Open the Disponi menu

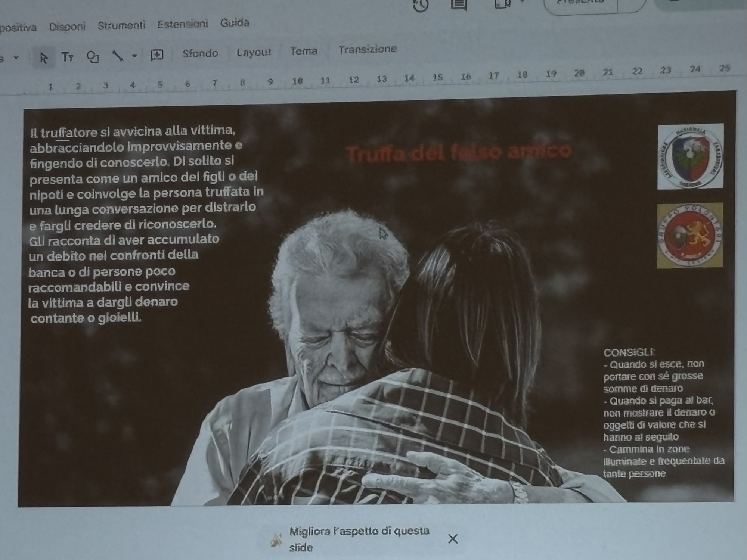click(67, 27)
